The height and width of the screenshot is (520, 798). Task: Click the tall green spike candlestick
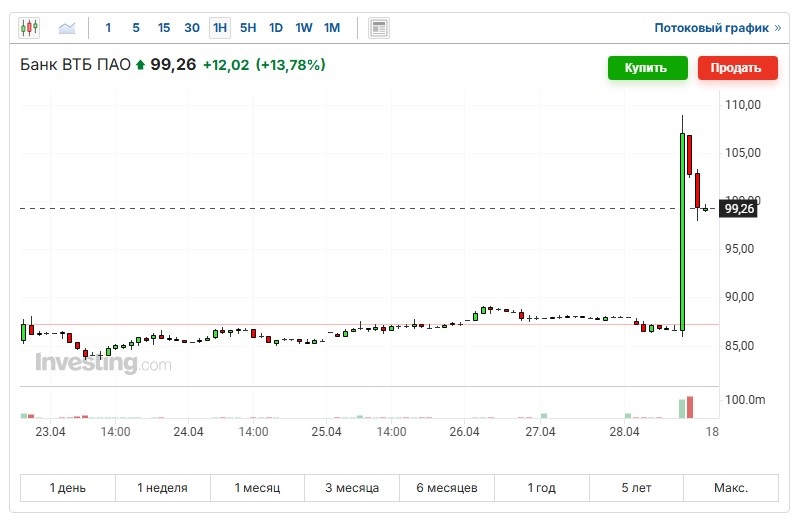(x=682, y=232)
